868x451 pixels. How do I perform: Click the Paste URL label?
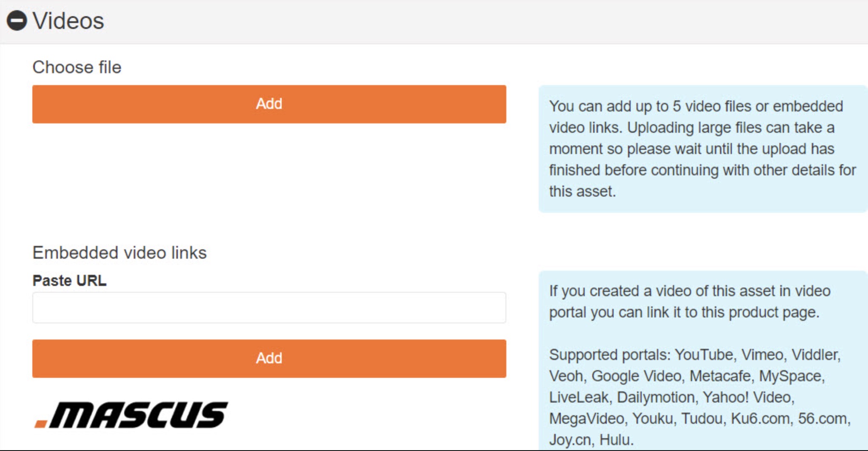pyautogui.click(x=69, y=281)
